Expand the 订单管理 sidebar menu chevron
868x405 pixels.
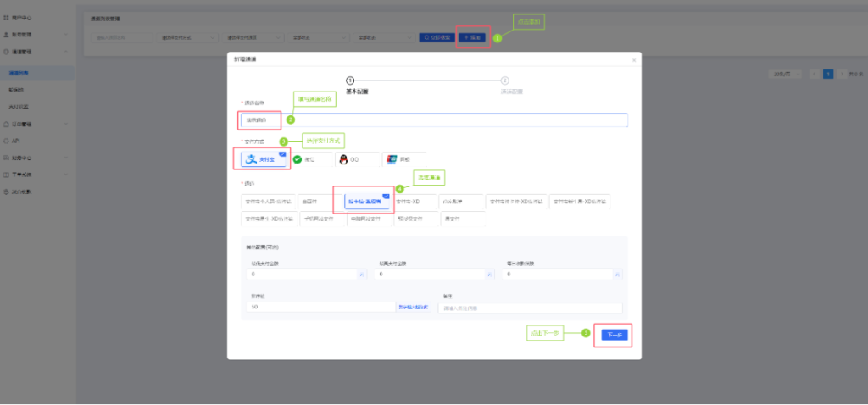pyautogui.click(x=65, y=124)
